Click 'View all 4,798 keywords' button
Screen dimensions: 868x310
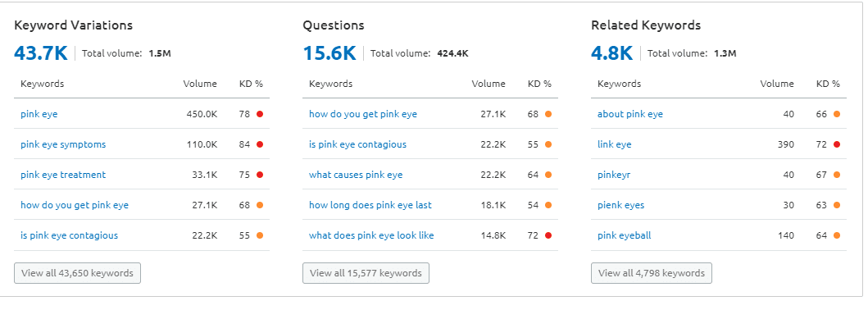pyautogui.click(x=652, y=273)
